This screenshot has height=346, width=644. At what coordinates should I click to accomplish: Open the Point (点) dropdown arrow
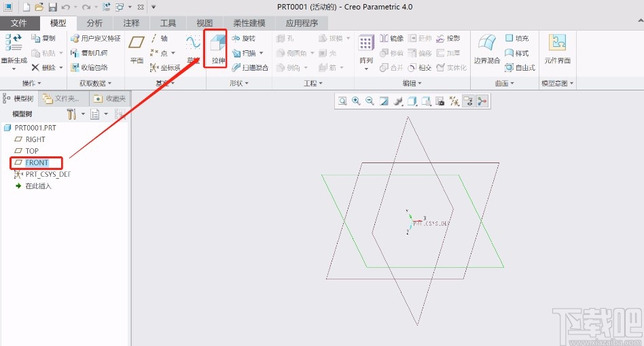click(173, 53)
